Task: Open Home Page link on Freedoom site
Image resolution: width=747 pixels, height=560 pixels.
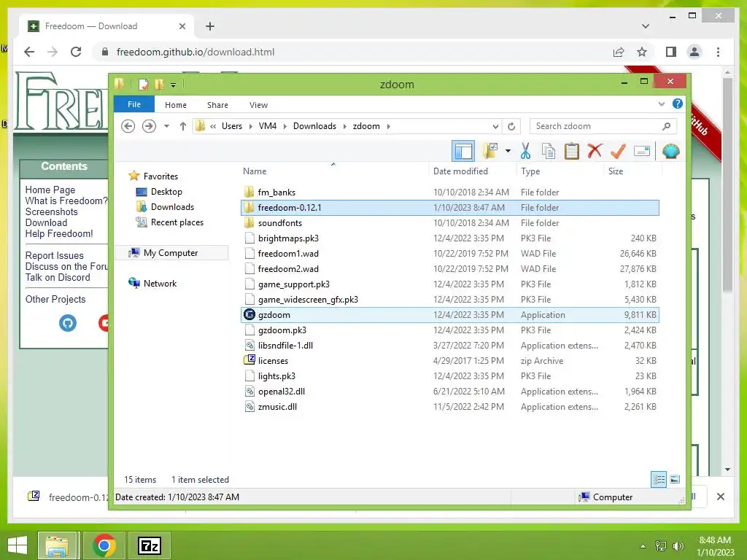Action: click(x=50, y=190)
